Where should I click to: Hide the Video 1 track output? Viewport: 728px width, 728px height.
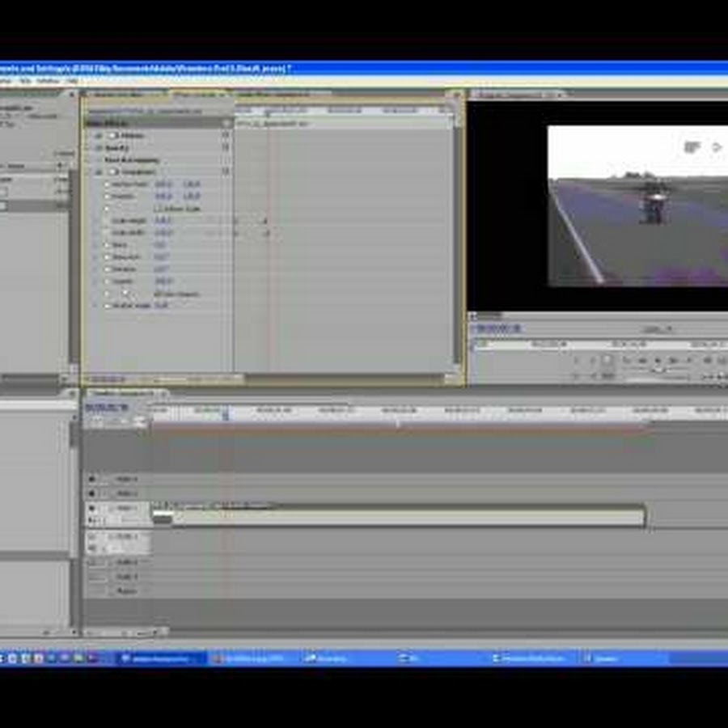click(92, 509)
